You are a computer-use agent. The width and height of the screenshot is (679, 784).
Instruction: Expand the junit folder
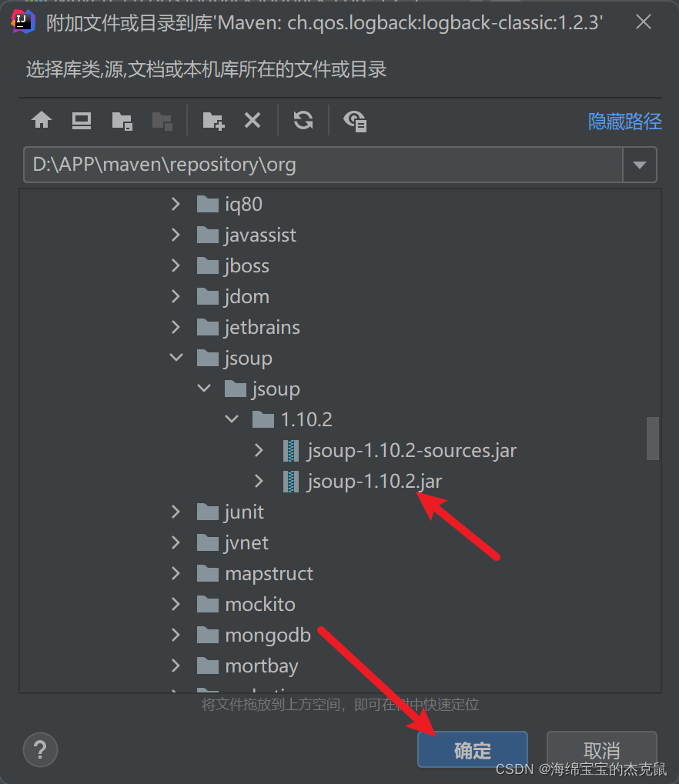pyautogui.click(x=176, y=512)
